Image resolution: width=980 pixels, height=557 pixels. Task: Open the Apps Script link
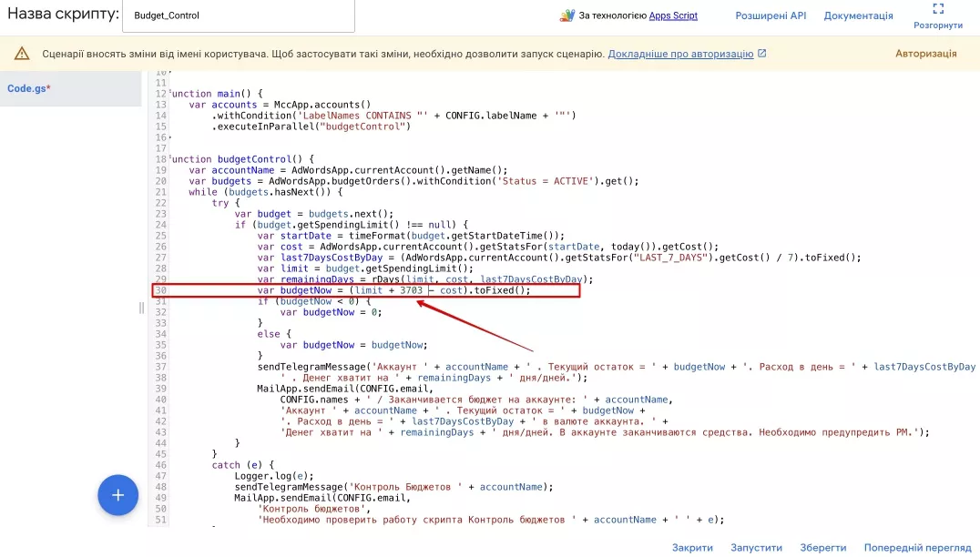click(673, 15)
